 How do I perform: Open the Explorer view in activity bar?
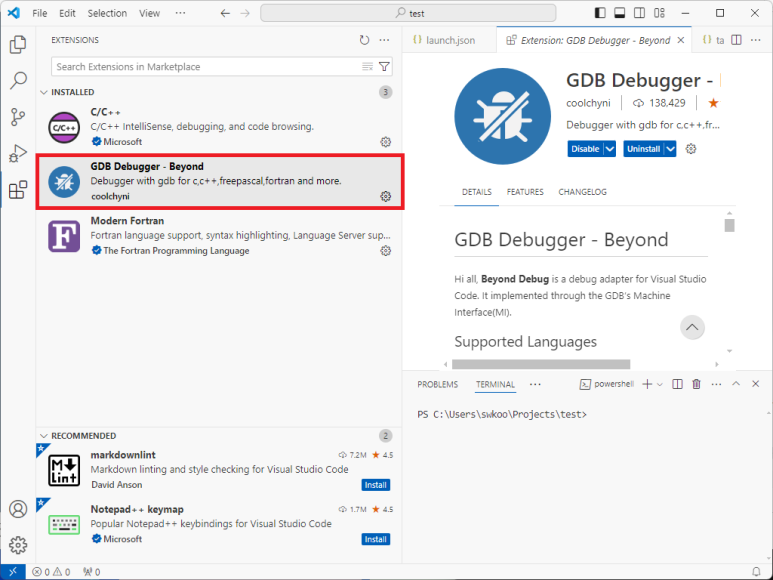point(18,45)
